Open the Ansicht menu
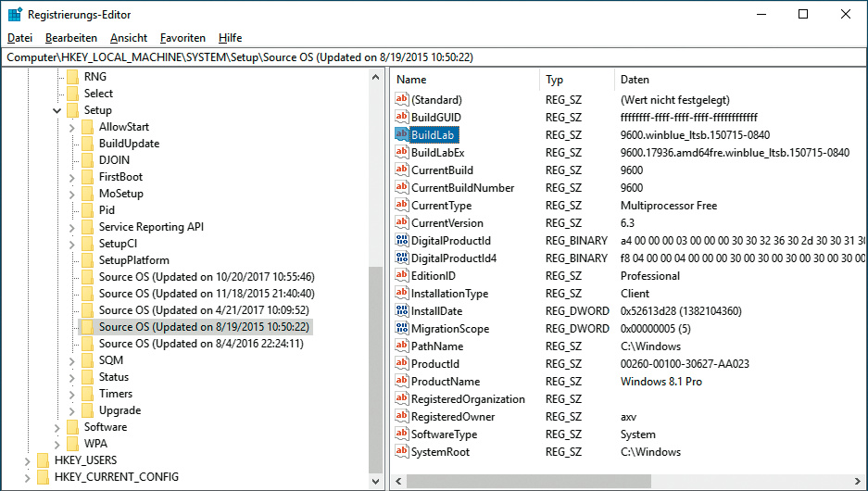The width and height of the screenshot is (868, 491). tap(128, 38)
